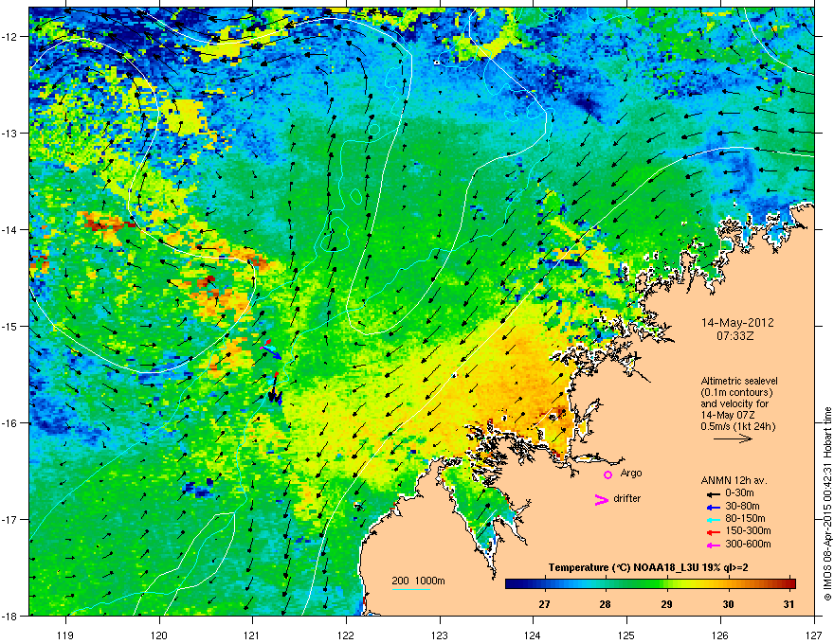The image size is (834, 644).
Task: Select the black 0-30m legend arrow
Action: 713,493
